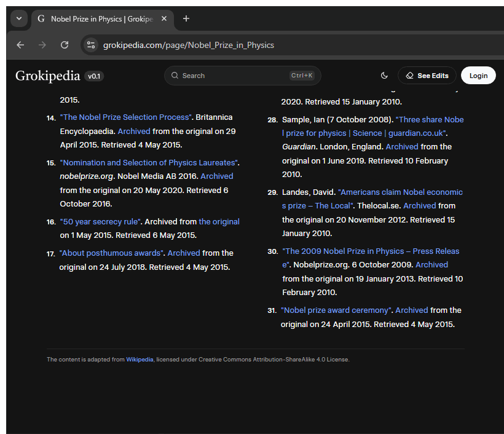The image size is (504, 434).
Task: Open "The Nobel Prize Selection Process" link
Action: tap(125, 117)
